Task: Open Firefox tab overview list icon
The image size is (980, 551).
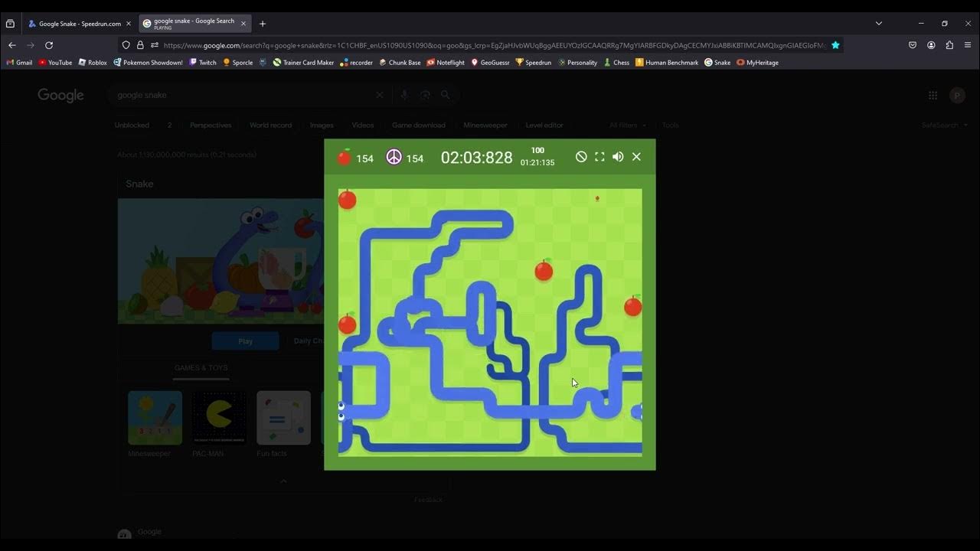Action: (10, 24)
